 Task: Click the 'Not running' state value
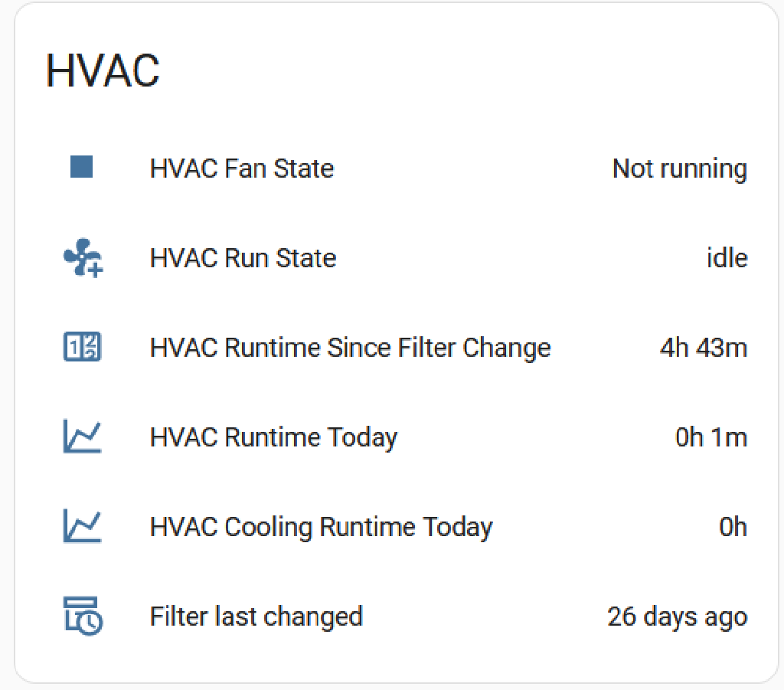tap(679, 168)
